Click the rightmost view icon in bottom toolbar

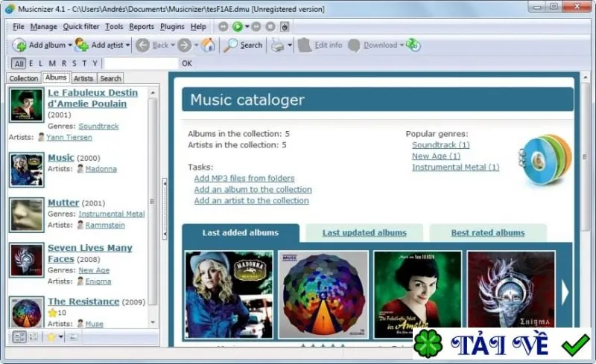[x=73, y=336]
